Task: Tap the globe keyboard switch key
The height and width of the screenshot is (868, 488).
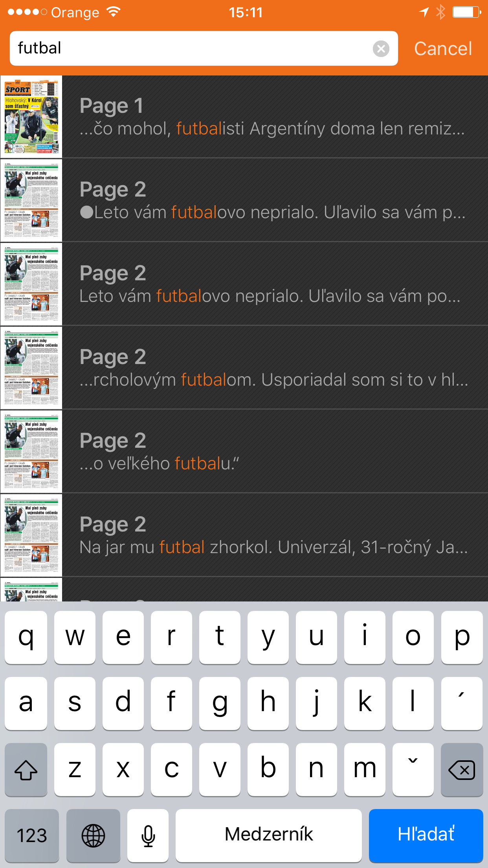Action: (x=93, y=835)
